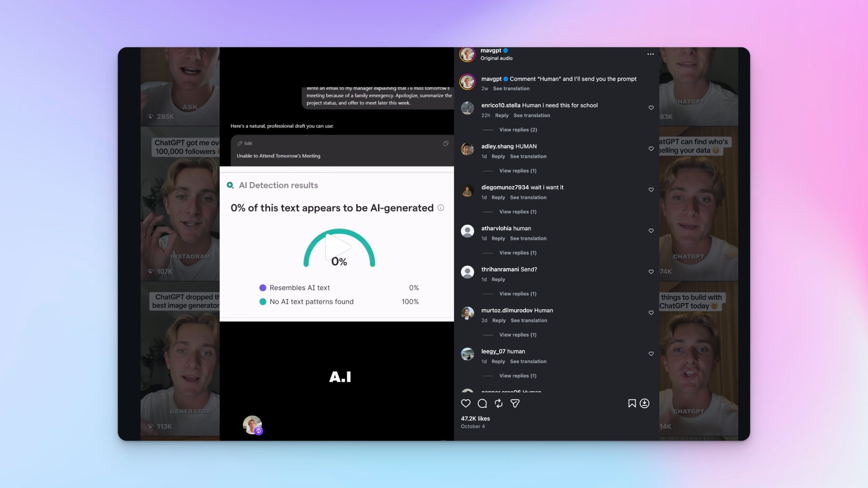Viewport: 868px width, 488px height.
Task: Click the Edit button in the draft box
Action: click(x=245, y=144)
